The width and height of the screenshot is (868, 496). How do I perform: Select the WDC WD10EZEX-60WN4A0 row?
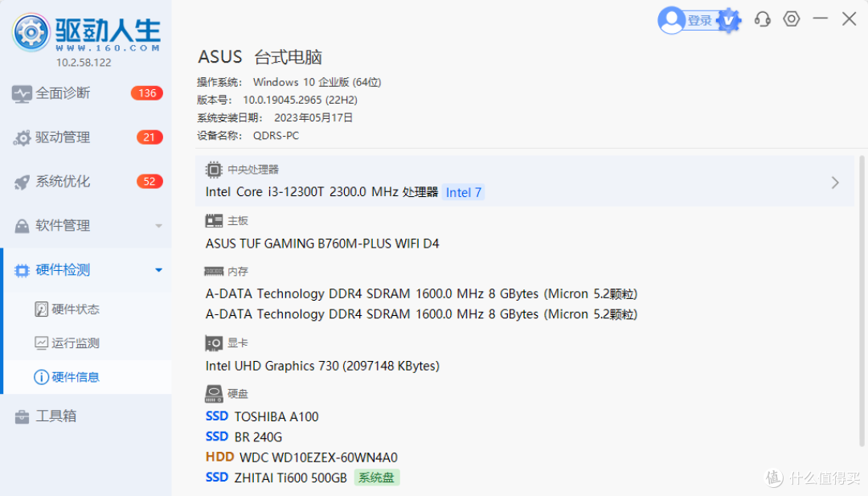(301, 457)
